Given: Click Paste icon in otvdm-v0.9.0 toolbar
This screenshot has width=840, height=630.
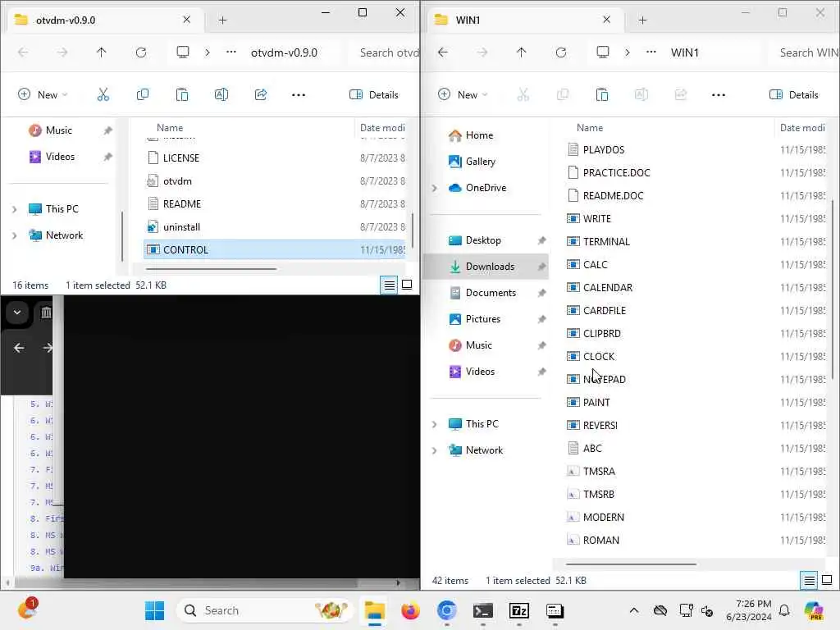Looking at the screenshot, I should (x=182, y=95).
